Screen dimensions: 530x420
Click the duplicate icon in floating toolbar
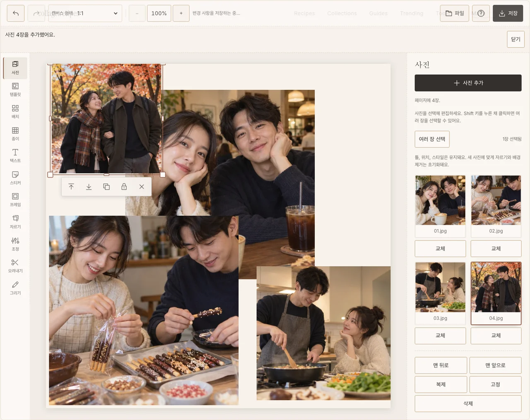(106, 187)
